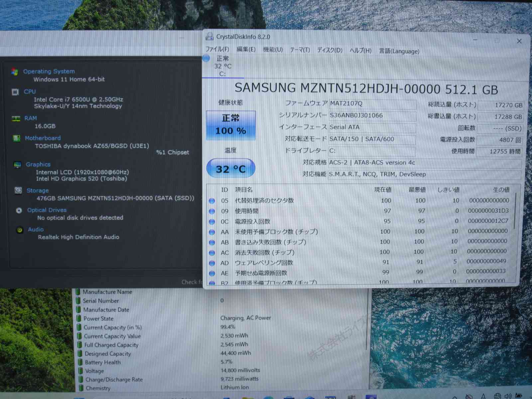Open the 言語(Language) menu
The image size is (532, 399).
[399, 51]
